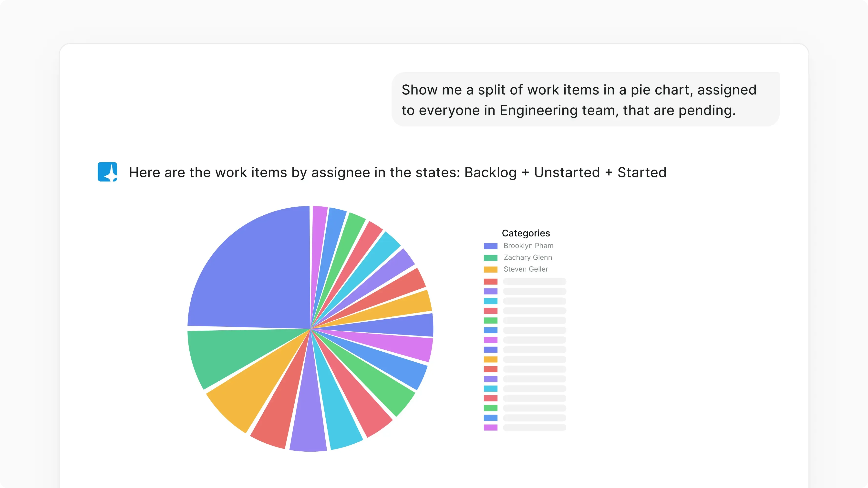
Task: Click the red swatch below Steven Geller
Action: [490, 281]
